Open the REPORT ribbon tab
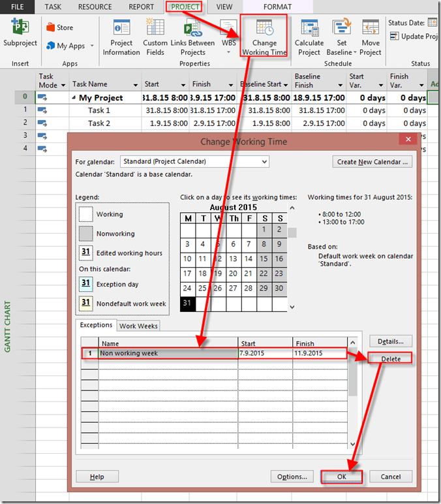This screenshot has height=504, width=441. pos(141,7)
